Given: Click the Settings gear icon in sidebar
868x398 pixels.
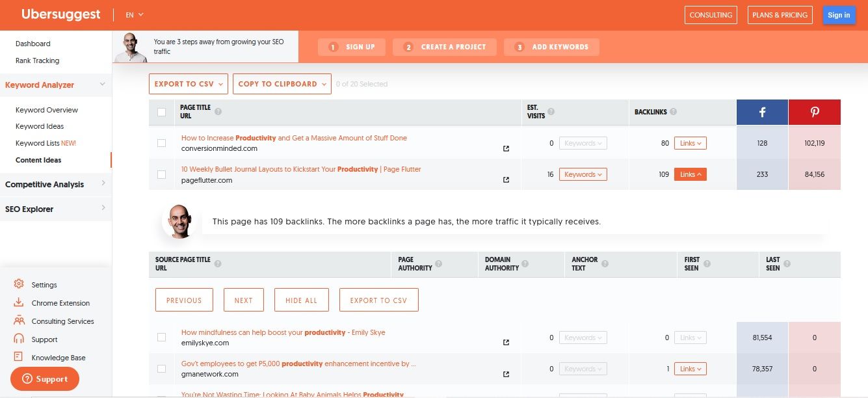Looking at the screenshot, I should tap(19, 284).
